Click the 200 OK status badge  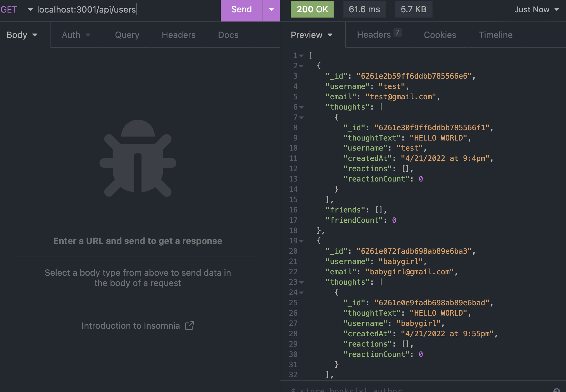click(312, 9)
